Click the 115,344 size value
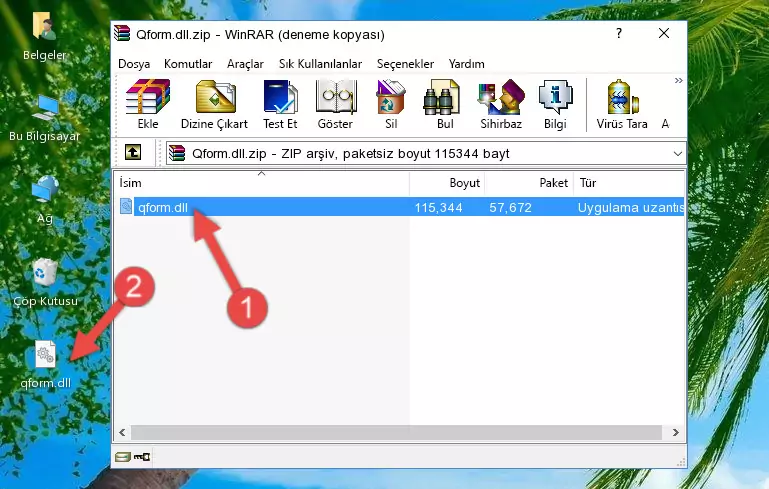769x489 pixels. (x=438, y=207)
